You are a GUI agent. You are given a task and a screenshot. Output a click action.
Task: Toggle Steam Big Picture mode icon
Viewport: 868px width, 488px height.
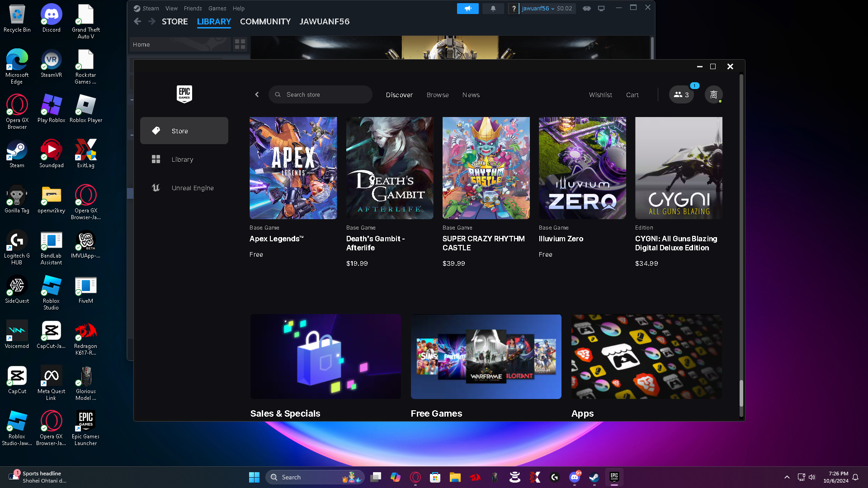click(x=601, y=9)
